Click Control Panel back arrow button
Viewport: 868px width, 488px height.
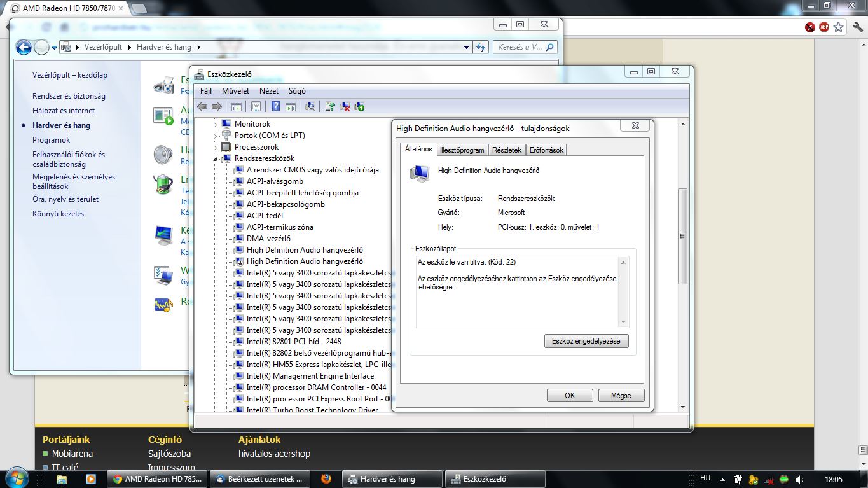pyautogui.click(x=24, y=47)
